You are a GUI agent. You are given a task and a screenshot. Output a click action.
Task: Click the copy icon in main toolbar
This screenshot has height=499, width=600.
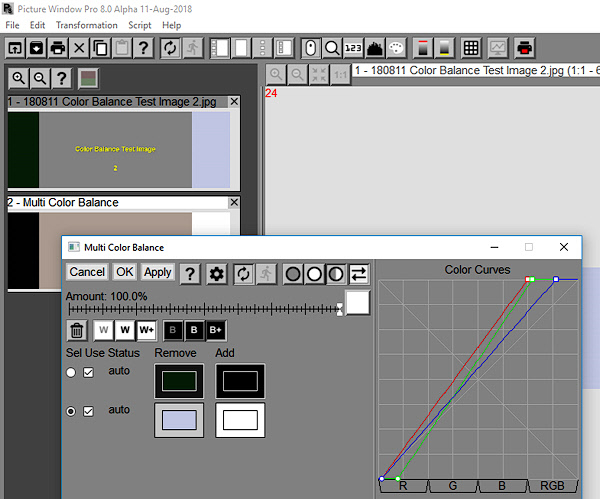tap(101, 48)
